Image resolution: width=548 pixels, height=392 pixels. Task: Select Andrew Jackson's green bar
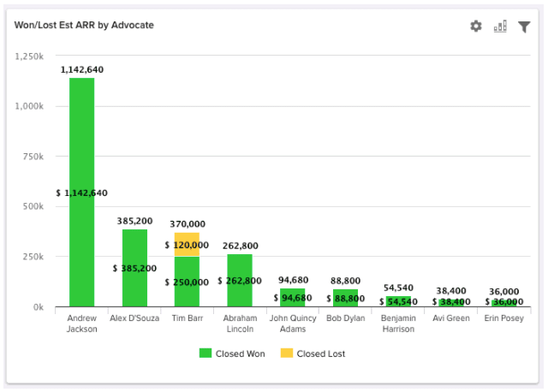coord(81,154)
